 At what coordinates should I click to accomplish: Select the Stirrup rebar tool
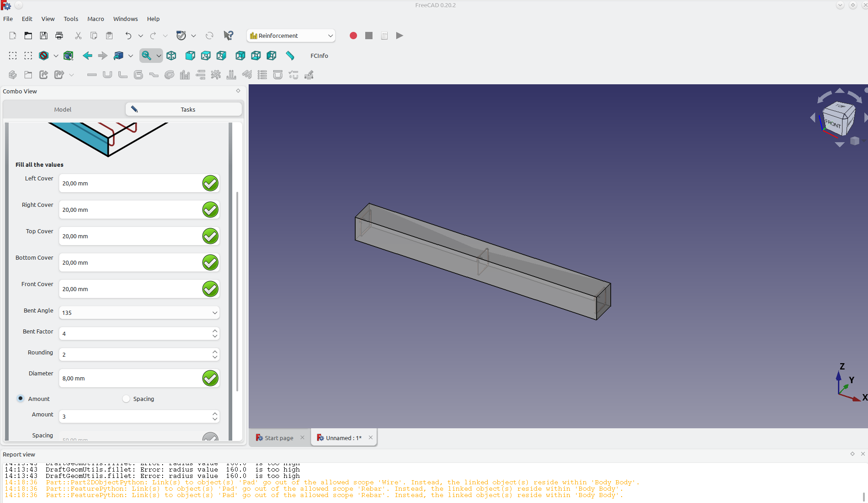pos(138,75)
